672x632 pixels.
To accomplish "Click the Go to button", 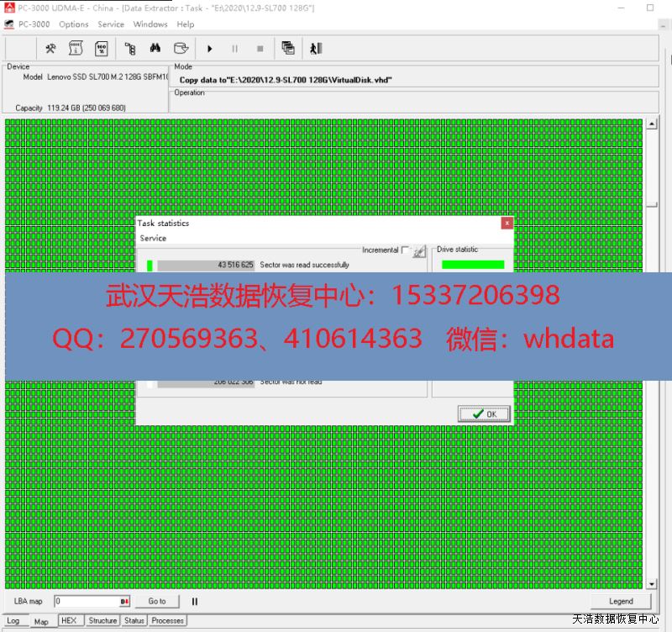I will click(157, 601).
